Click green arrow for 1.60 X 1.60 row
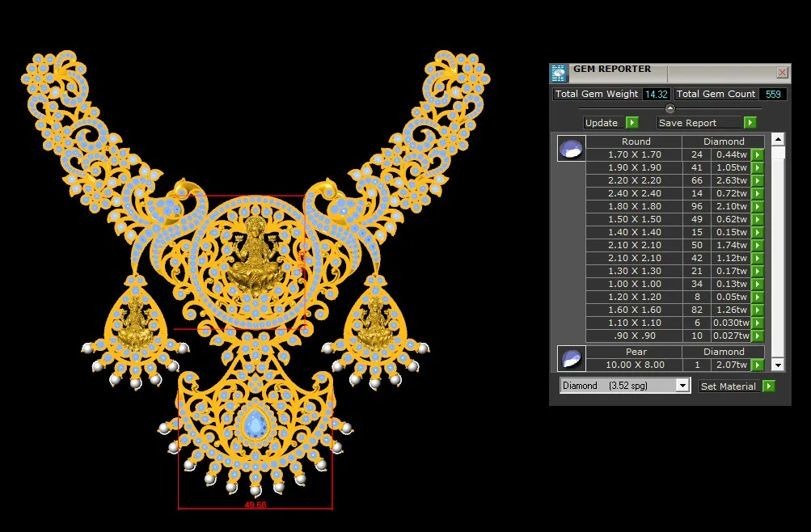Viewport: 811px width, 532px height. (758, 310)
